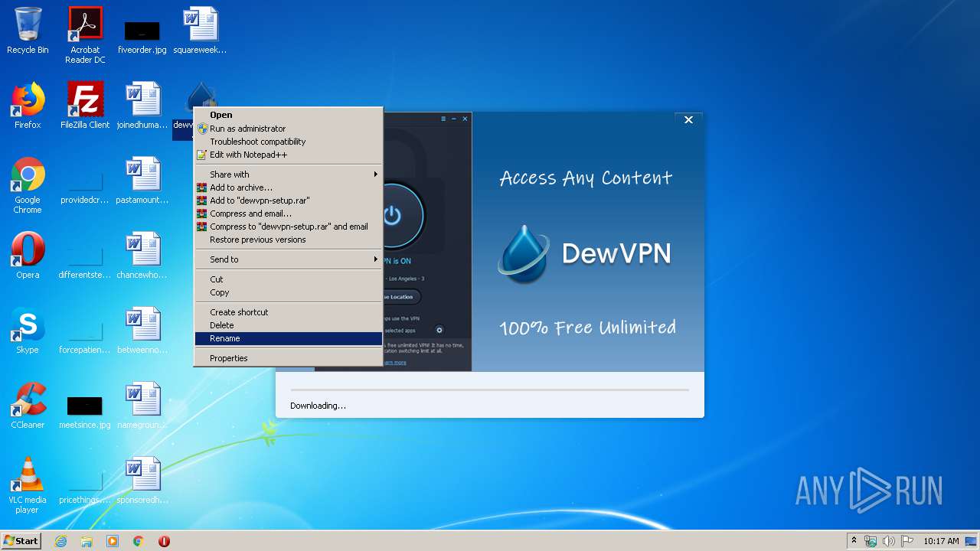
Task: Select the squareweek Word document icon
Action: [x=200, y=31]
